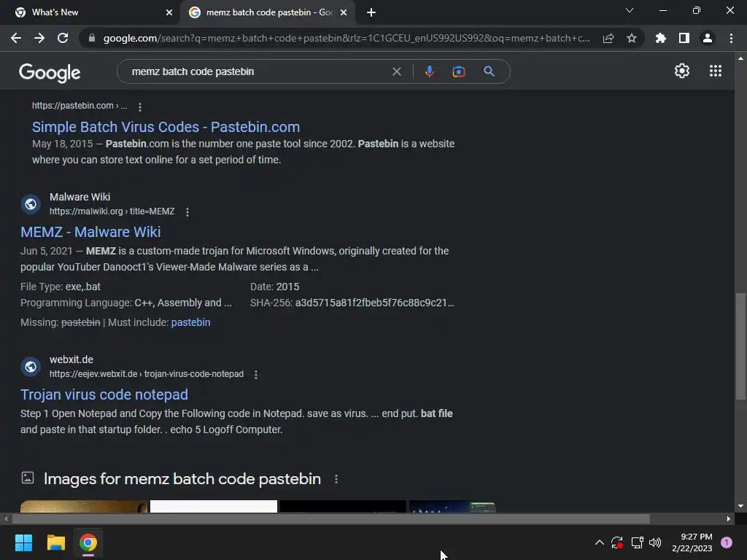View site information lock icon

tap(92, 38)
